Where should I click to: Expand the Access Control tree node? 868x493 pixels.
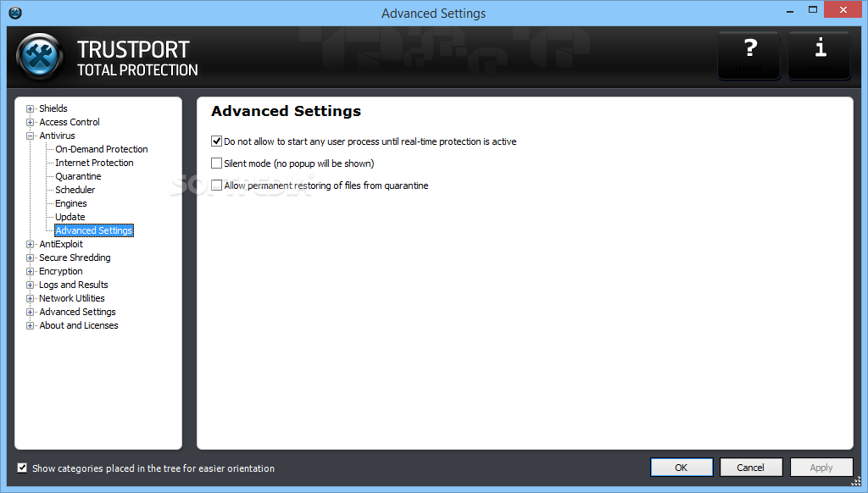point(31,122)
